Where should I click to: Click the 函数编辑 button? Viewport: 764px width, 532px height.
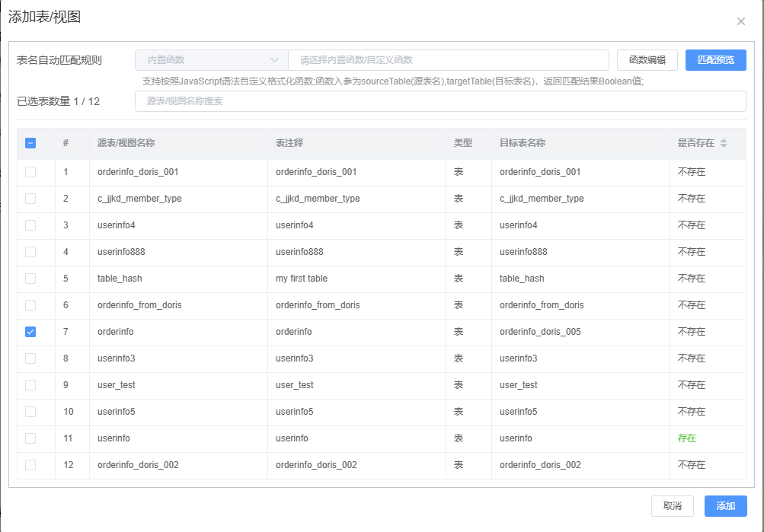647,60
